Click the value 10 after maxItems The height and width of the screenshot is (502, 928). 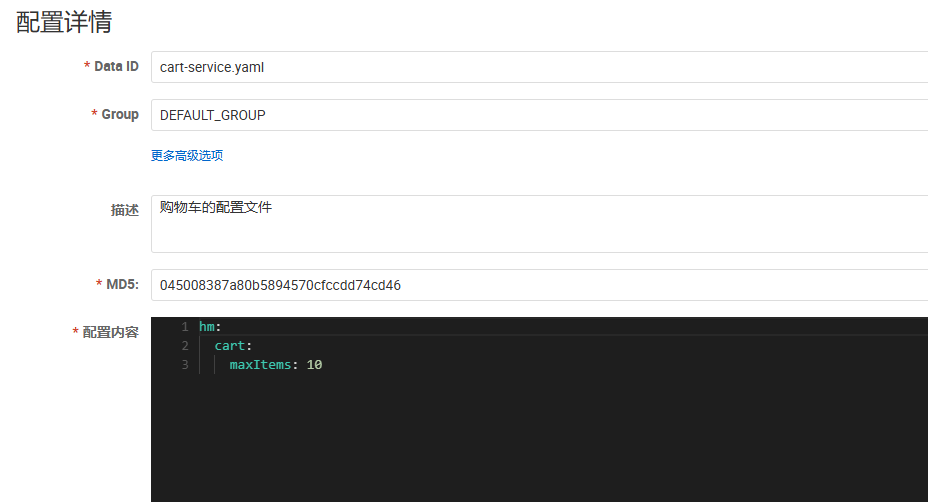tap(314, 365)
